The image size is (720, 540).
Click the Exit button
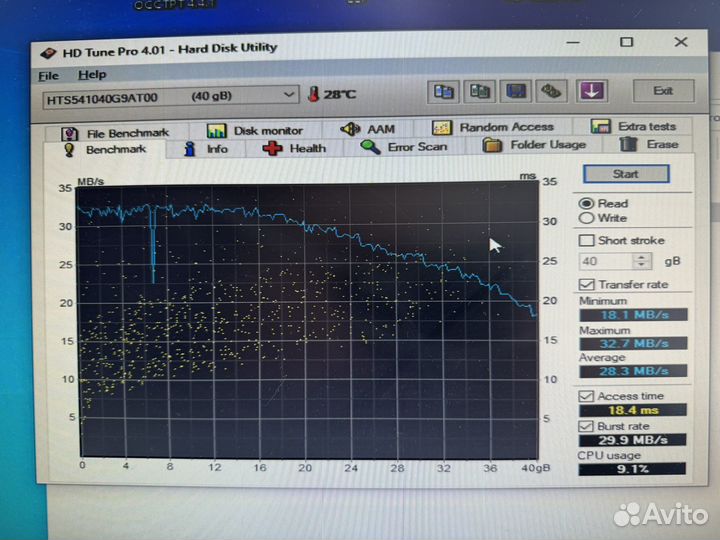(663, 91)
